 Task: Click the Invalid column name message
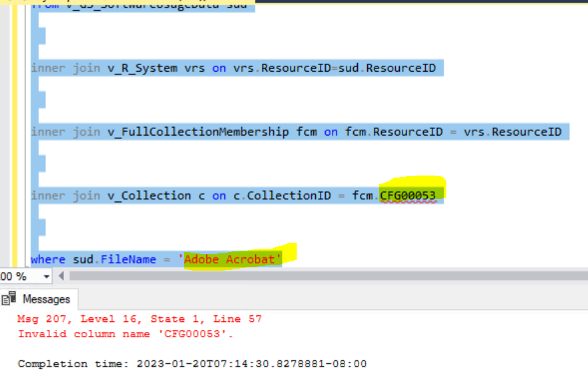point(126,334)
